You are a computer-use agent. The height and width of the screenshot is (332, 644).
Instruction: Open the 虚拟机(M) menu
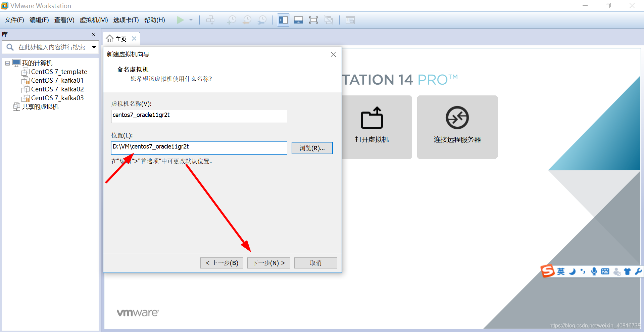[94, 20]
